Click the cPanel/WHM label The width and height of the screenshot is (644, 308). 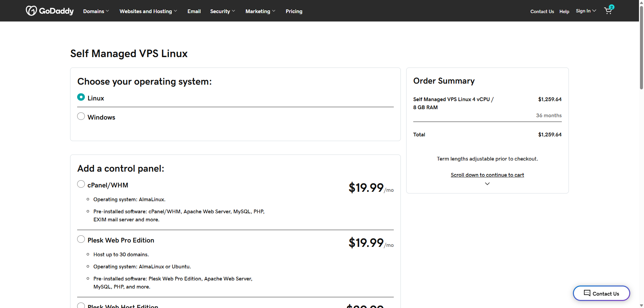[108, 185]
